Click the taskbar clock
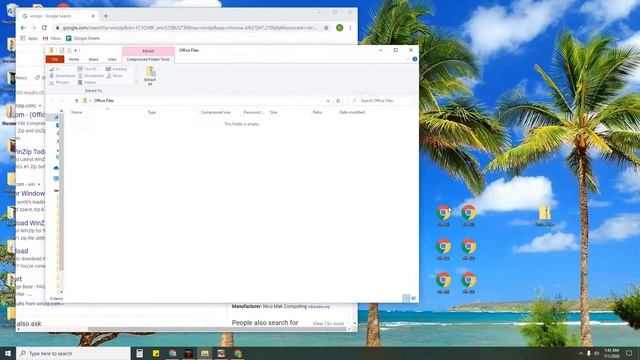 pos(611,353)
